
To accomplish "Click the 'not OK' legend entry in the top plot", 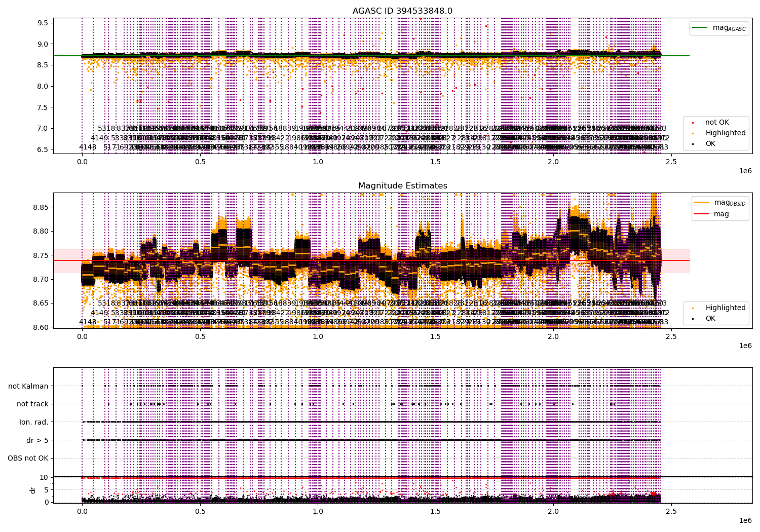I will (x=717, y=122).
